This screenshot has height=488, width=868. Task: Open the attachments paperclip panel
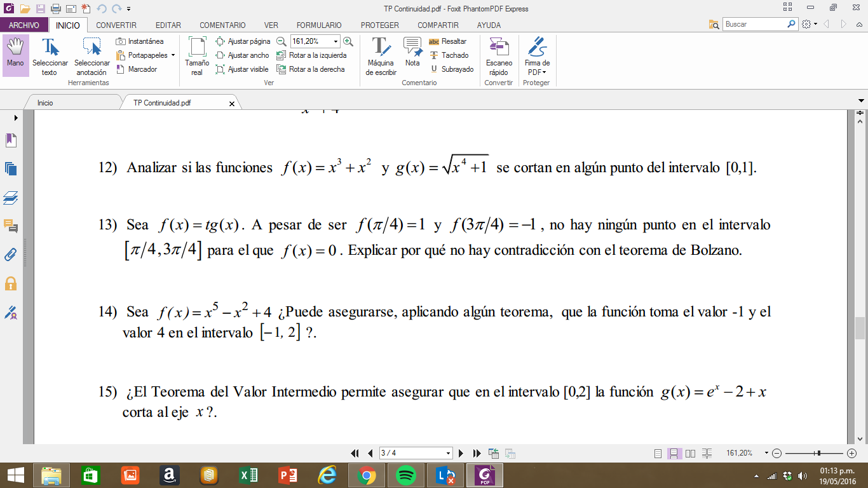(x=10, y=255)
